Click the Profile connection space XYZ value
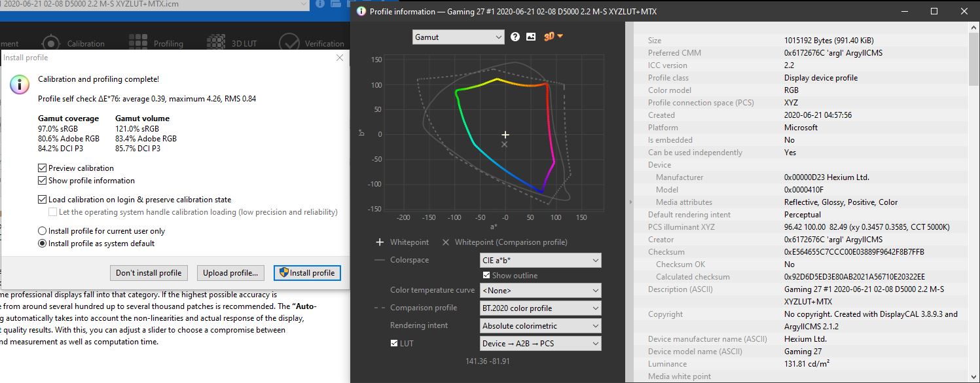The width and height of the screenshot is (980, 383). tap(791, 103)
